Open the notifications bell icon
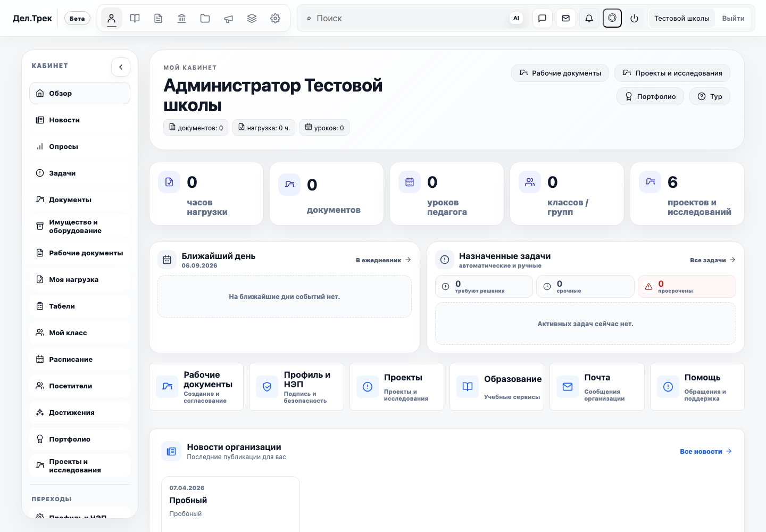 (589, 18)
